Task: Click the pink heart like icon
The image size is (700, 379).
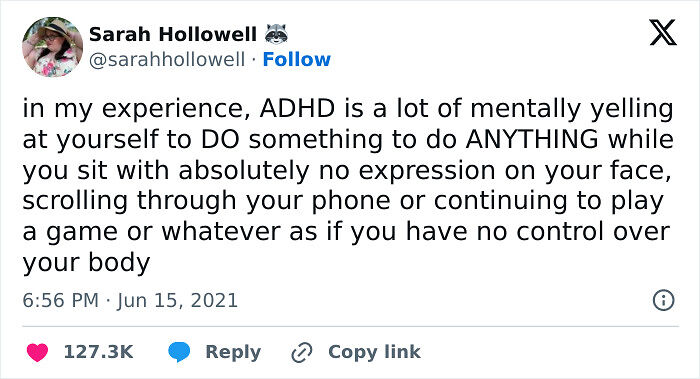Action: point(38,352)
